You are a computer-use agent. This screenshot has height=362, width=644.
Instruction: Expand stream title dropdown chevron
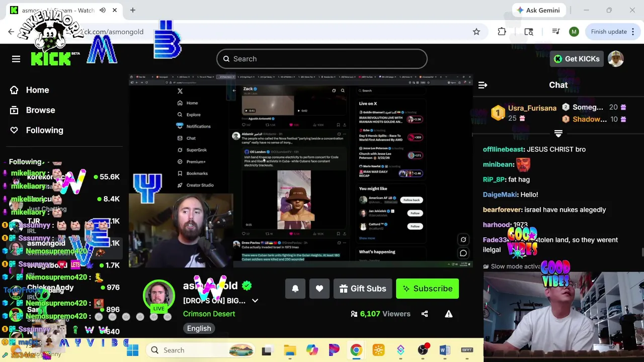pyautogui.click(x=255, y=301)
